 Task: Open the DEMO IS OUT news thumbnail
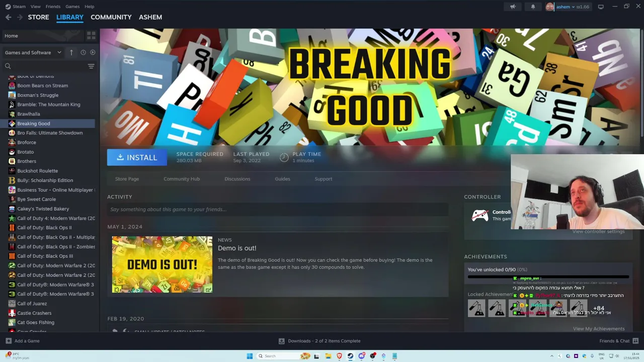click(162, 264)
